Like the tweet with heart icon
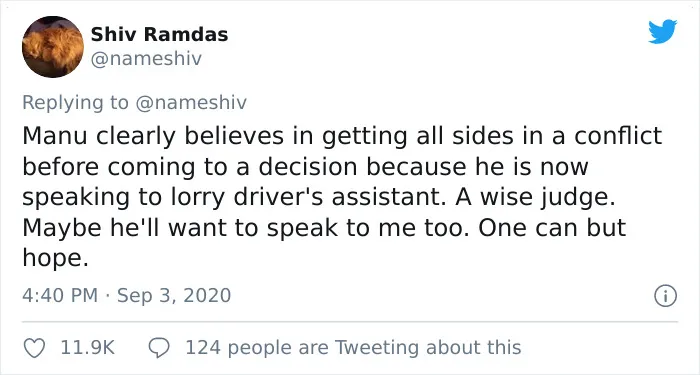 click(x=34, y=348)
